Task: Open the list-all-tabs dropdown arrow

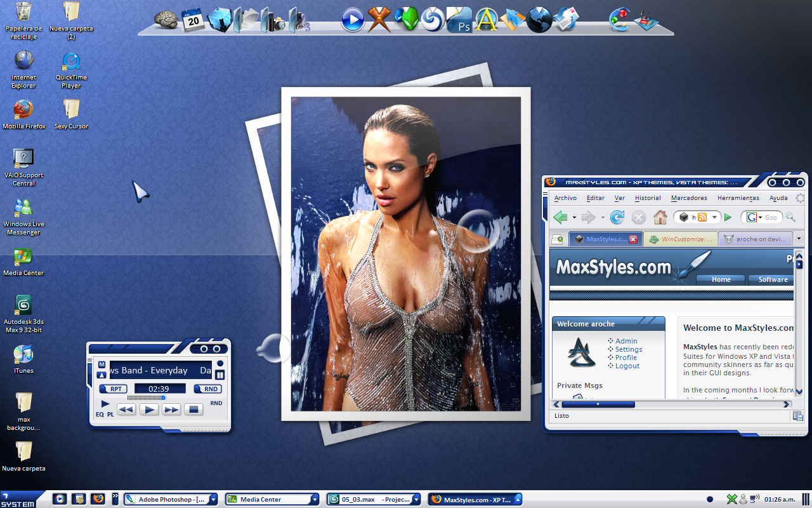Action: click(x=799, y=239)
